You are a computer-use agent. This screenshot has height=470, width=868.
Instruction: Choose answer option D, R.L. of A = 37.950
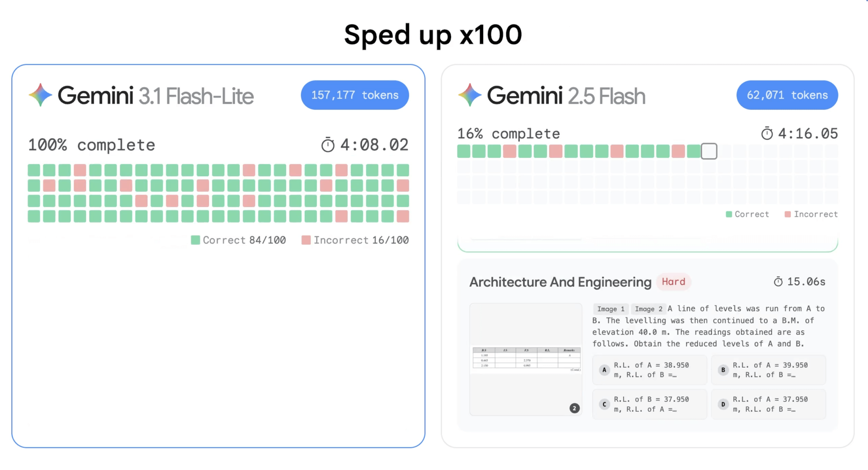click(768, 404)
